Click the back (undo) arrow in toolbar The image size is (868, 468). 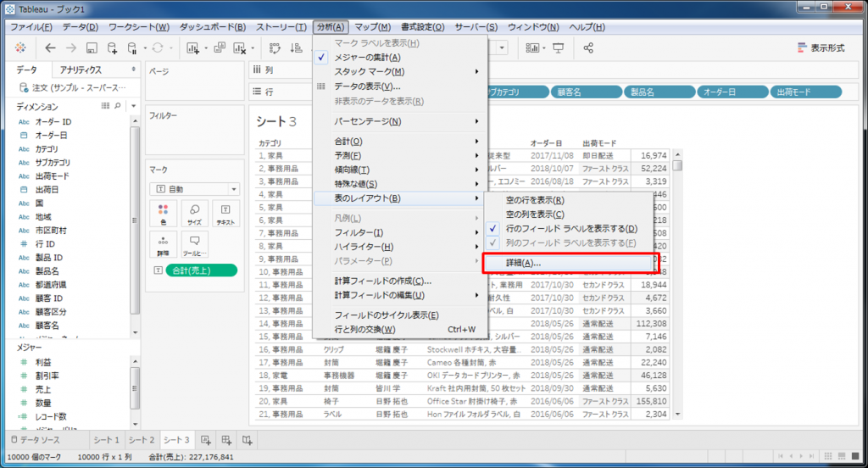coord(50,48)
